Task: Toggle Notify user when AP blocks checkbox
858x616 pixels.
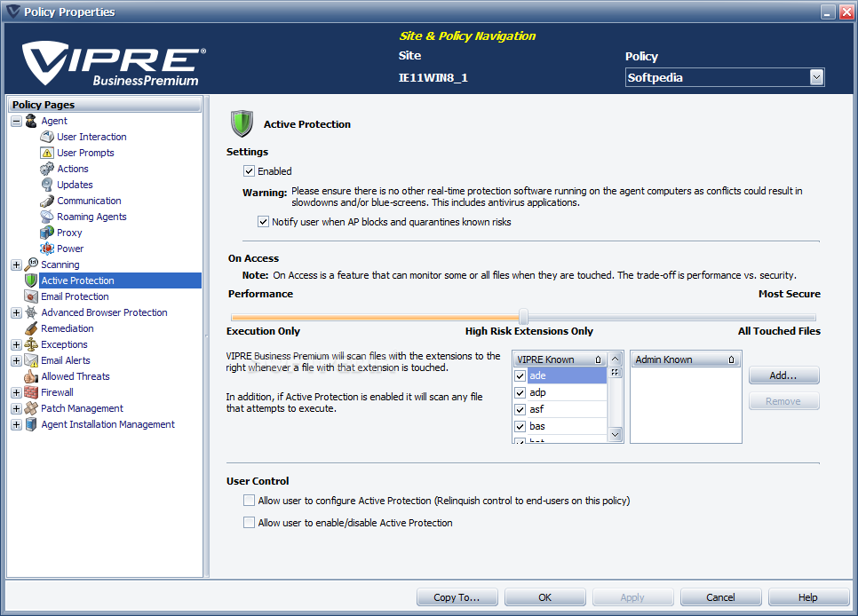Action: coord(263,222)
